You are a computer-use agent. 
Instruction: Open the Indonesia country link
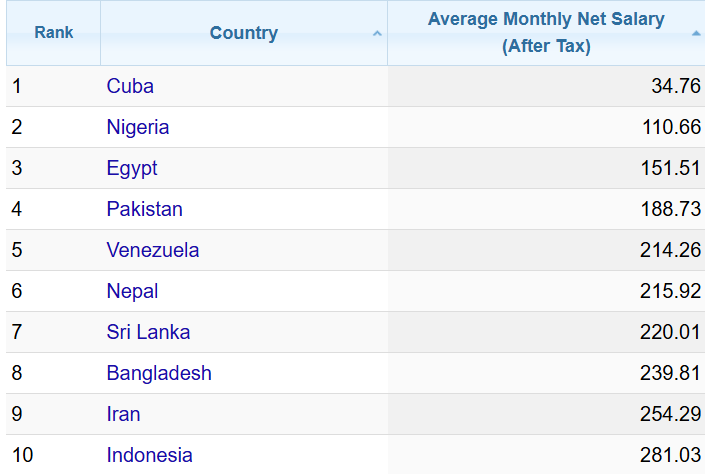click(149, 455)
